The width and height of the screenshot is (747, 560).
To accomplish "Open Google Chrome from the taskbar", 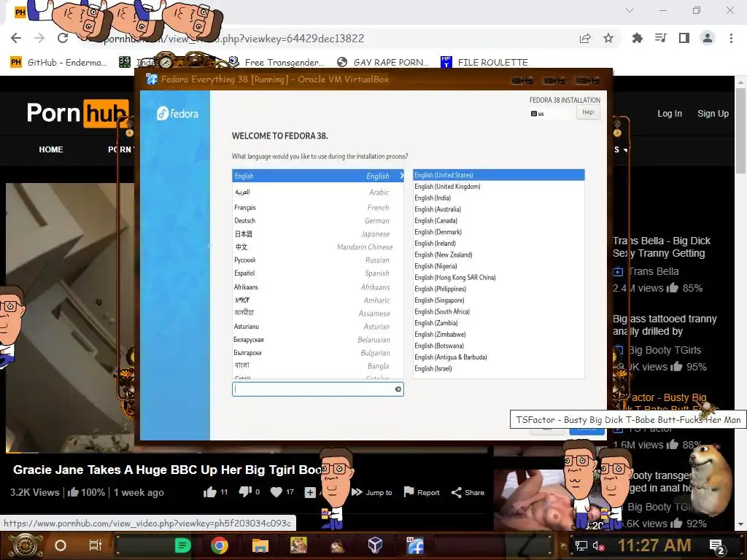I will coord(219,545).
